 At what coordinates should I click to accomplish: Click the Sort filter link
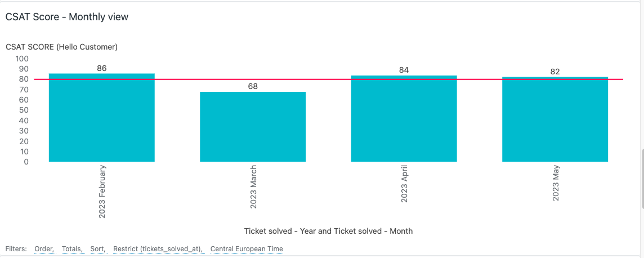coord(97,249)
